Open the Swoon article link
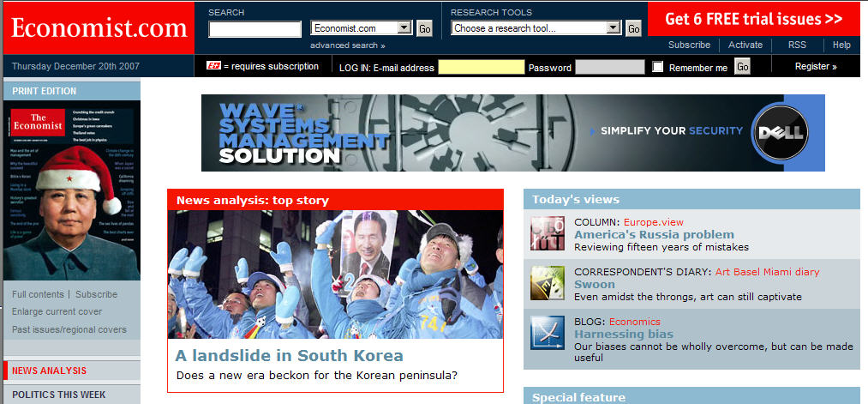The image size is (868, 404). coord(595,284)
